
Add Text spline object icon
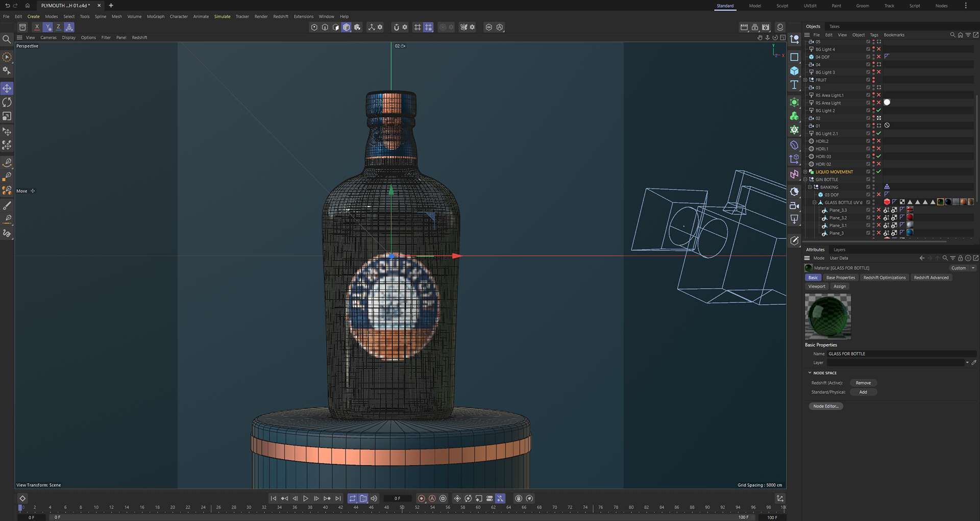[x=794, y=85]
